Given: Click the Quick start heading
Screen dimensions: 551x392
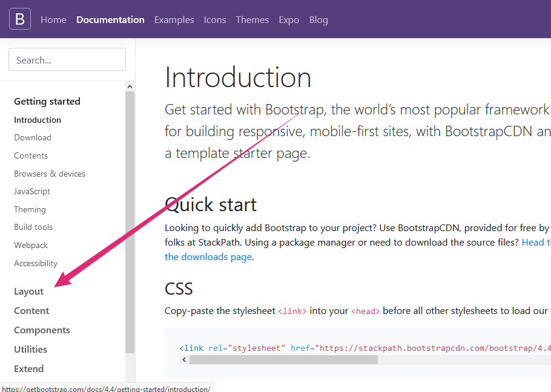Looking at the screenshot, I should 211,204.
